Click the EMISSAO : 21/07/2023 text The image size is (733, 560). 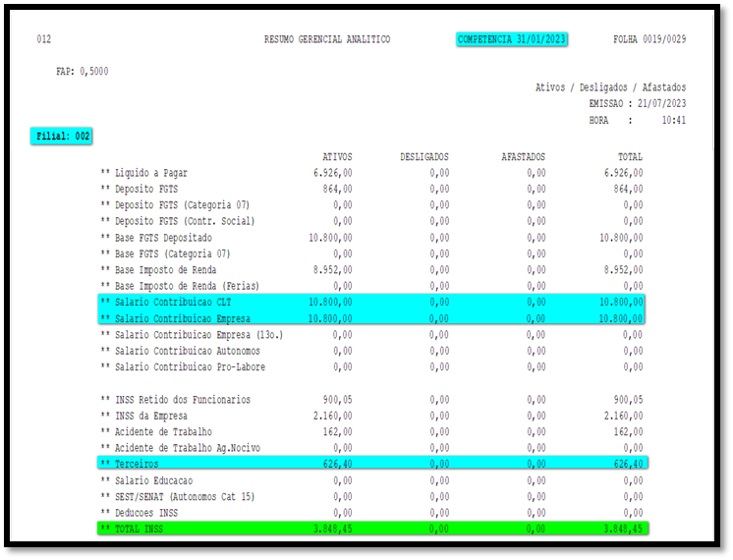[x=638, y=103]
